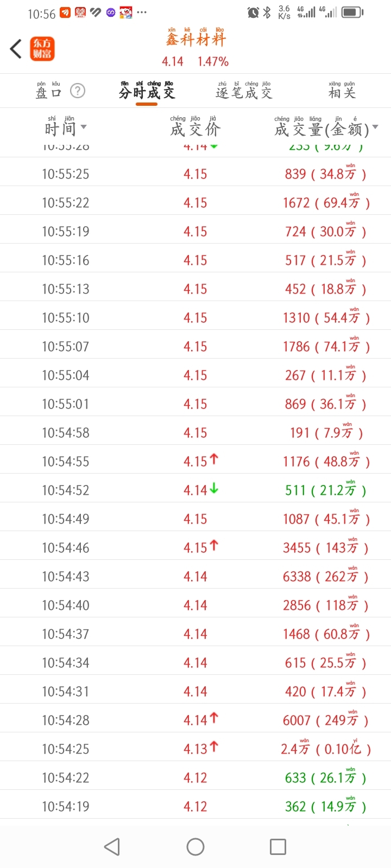The image size is (391, 868).
Task: Tap the back arrow at top left
Action: click(16, 49)
